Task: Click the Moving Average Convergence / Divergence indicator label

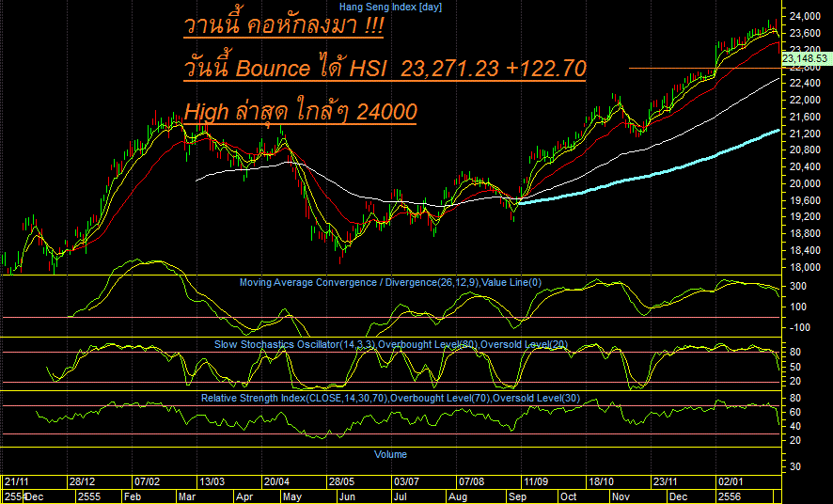Action: [x=390, y=282]
